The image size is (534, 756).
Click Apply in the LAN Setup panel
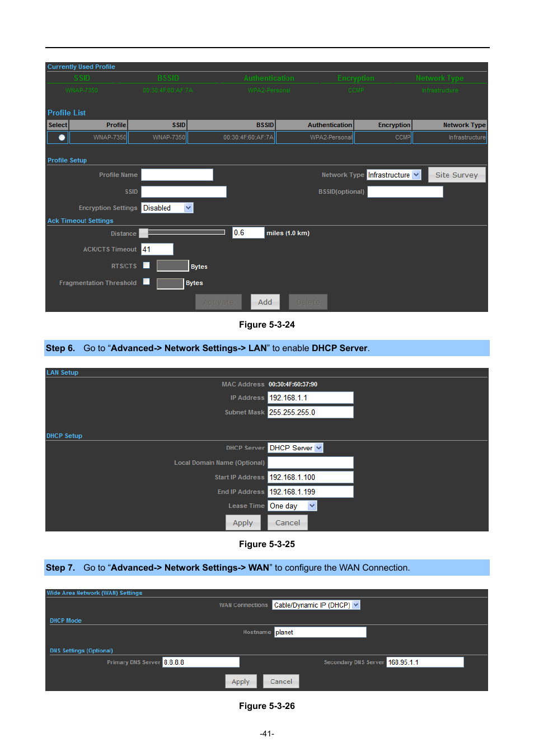[x=243, y=522]
